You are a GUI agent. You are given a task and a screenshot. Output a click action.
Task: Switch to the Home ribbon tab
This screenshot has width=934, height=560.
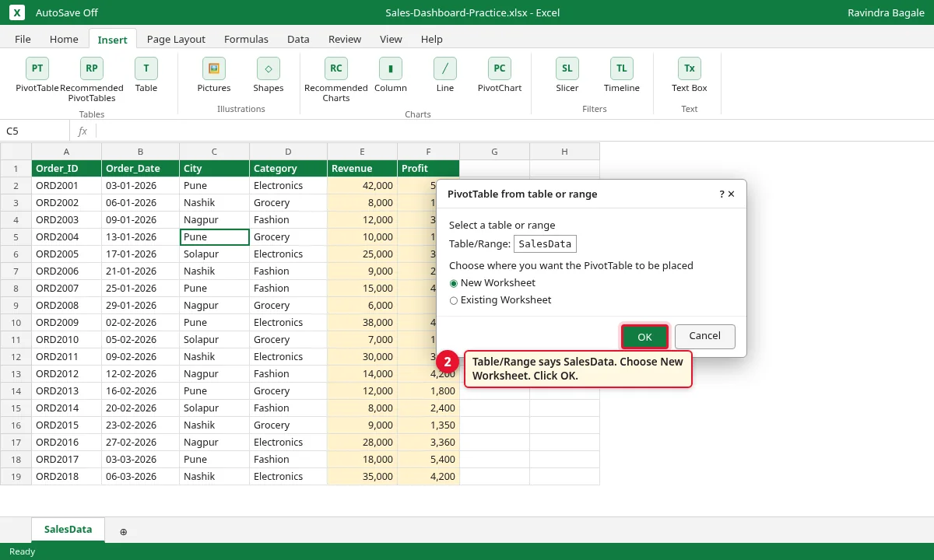click(x=64, y=39)
